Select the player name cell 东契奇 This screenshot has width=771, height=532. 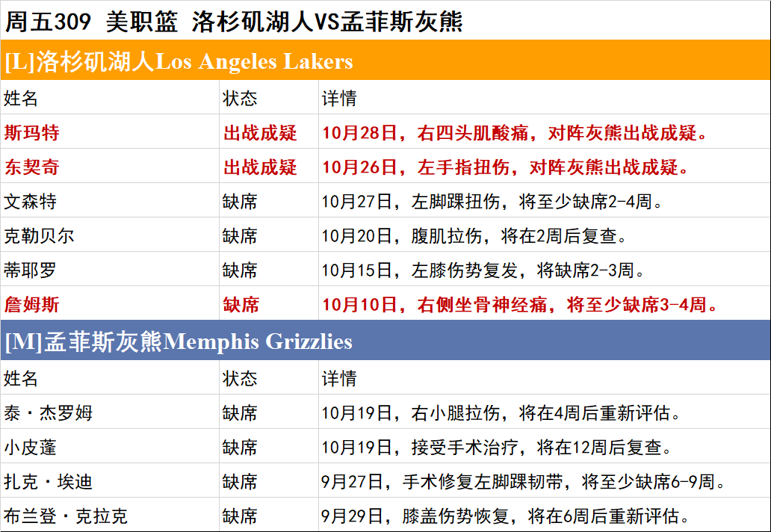(32, 167)
